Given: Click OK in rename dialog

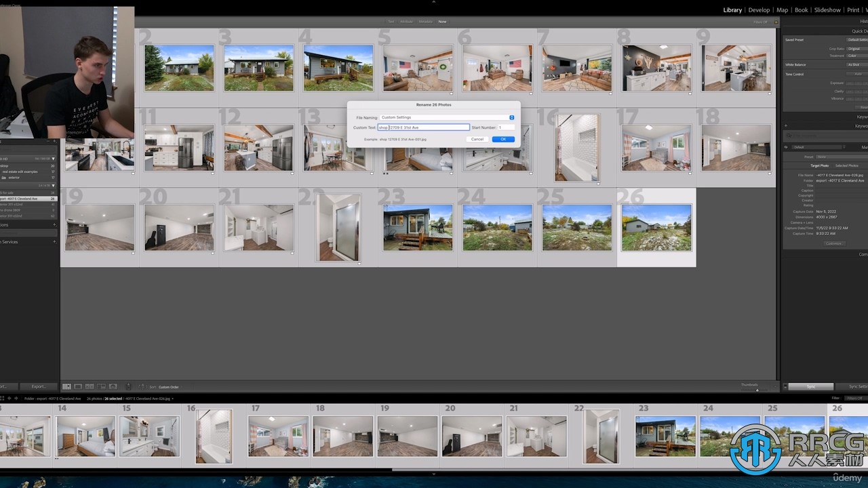Looking at the screenshot, I should 503,139.
